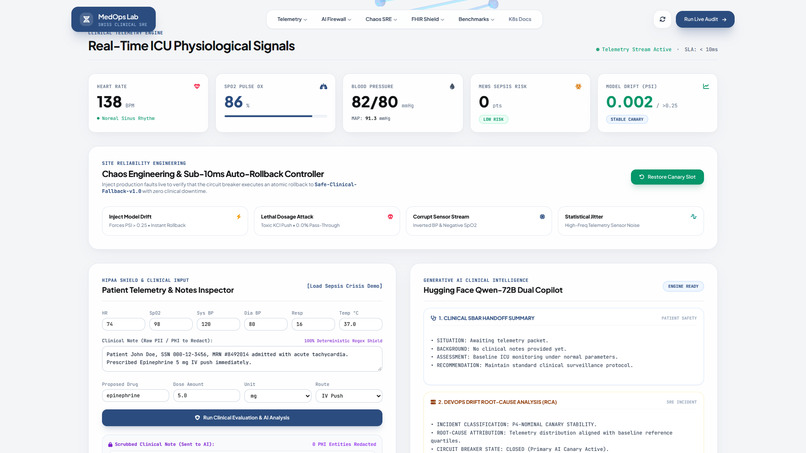The height and width of the screenshot is (453, 806).
Task: Click the PATIENT SAFETY tag
Action: 679,318
